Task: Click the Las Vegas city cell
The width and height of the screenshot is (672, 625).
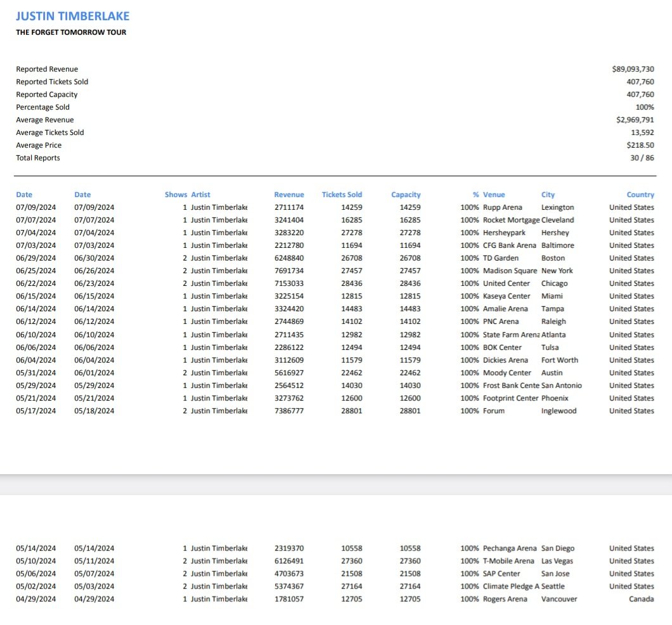Action: click(557, 561)
